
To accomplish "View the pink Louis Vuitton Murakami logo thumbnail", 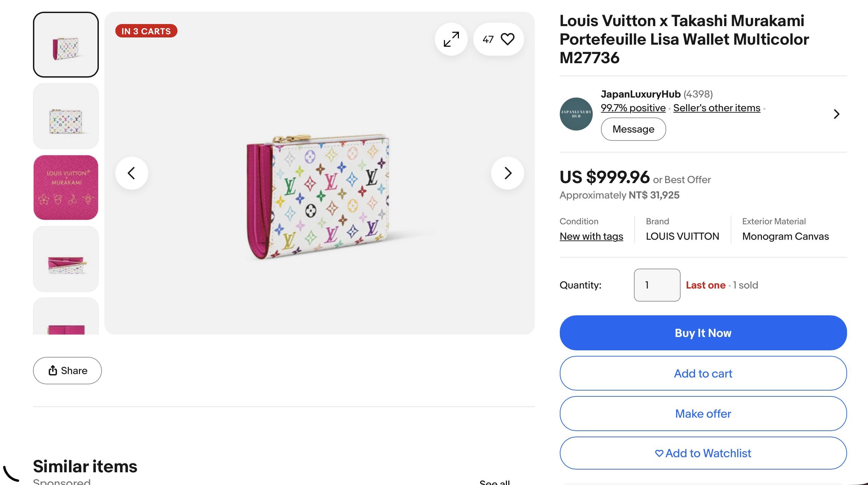I will pyautogui.click(x=66, y=188).
